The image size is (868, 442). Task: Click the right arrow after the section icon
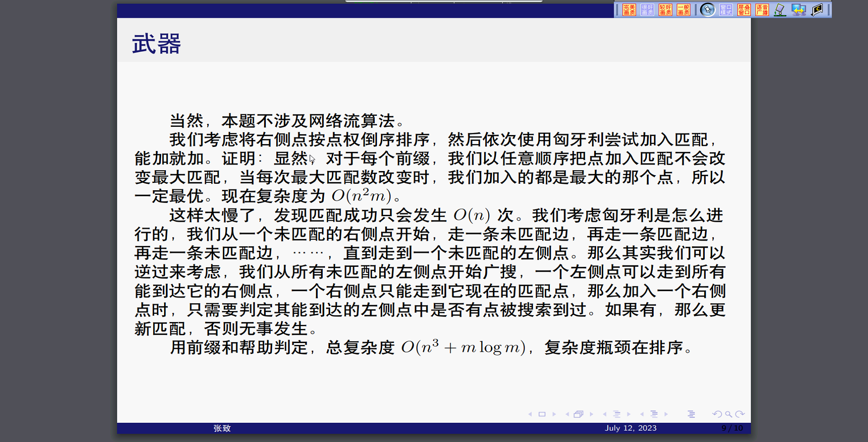666,414
